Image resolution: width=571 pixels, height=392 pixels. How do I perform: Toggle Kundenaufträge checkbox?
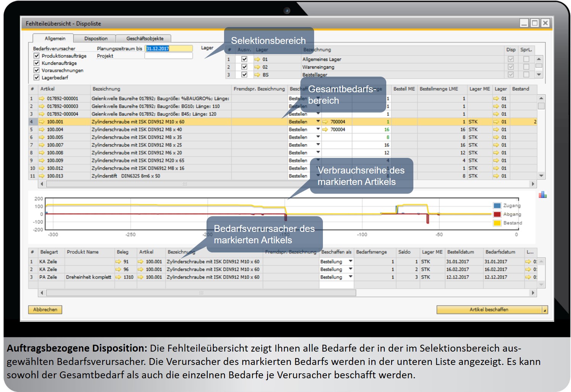[37, 63]
